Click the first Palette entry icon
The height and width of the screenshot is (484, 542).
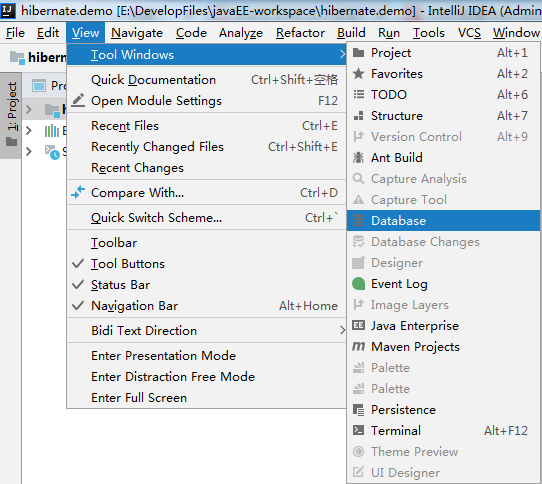[x=358, y=367]
